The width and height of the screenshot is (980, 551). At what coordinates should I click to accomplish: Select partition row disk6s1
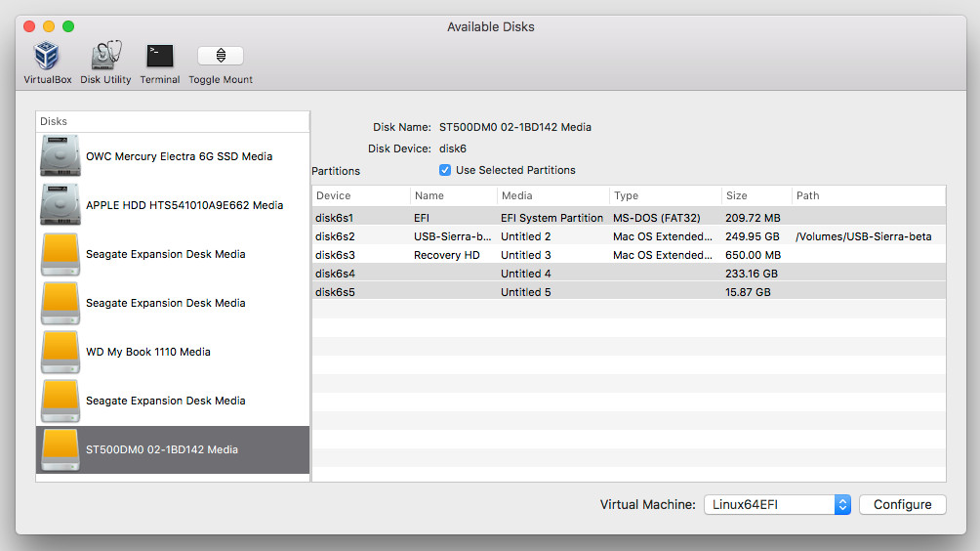[629, 218]
